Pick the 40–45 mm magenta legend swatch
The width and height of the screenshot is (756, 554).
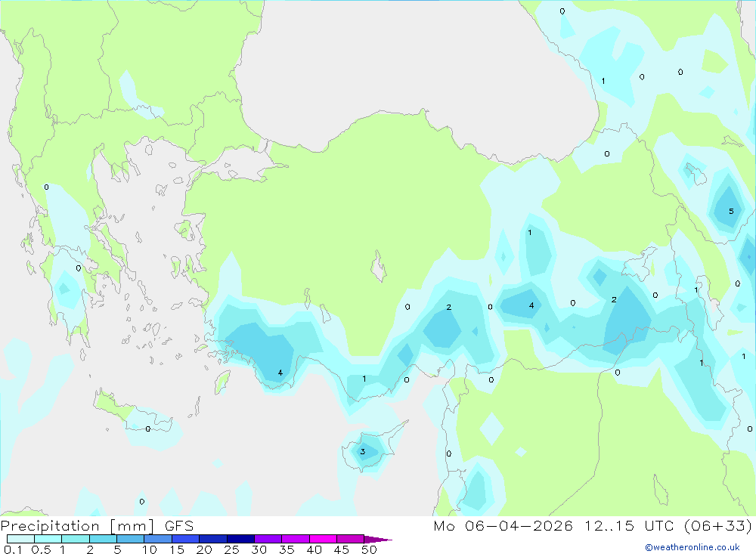click(x=323, y=539)
